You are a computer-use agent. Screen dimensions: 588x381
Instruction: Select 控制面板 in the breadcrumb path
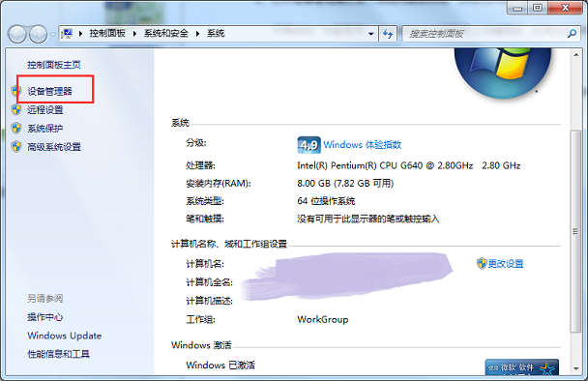click(107, 34)
